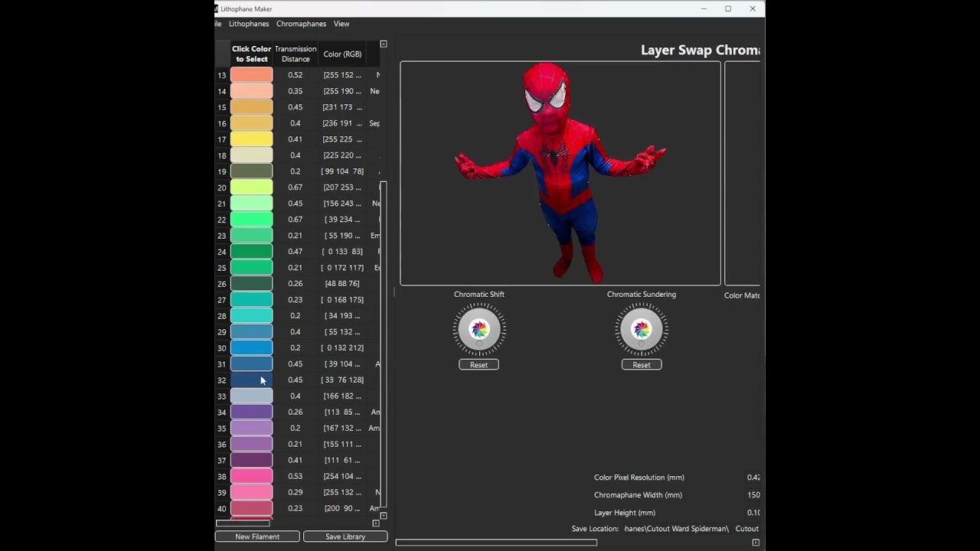Click the Chromatic Shift color dial
The image size is (980, 551).
pos(479,330)
